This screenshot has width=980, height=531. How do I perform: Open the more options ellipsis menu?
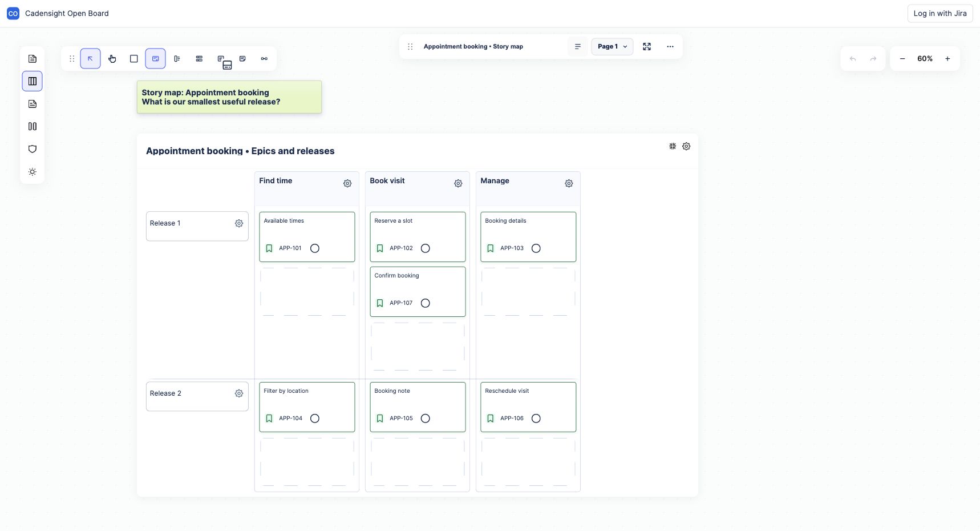[x=670, y=47]
